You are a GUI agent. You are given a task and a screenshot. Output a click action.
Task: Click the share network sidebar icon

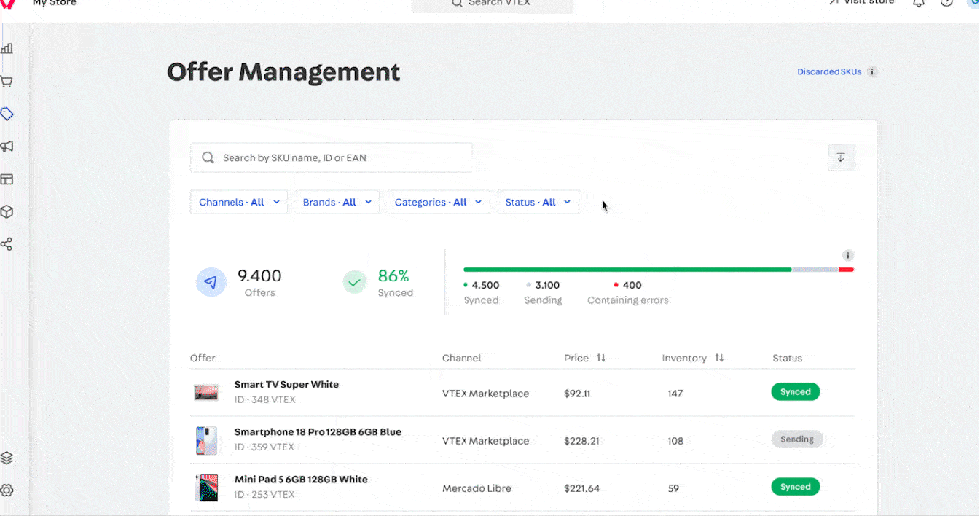tap(7, 244)
